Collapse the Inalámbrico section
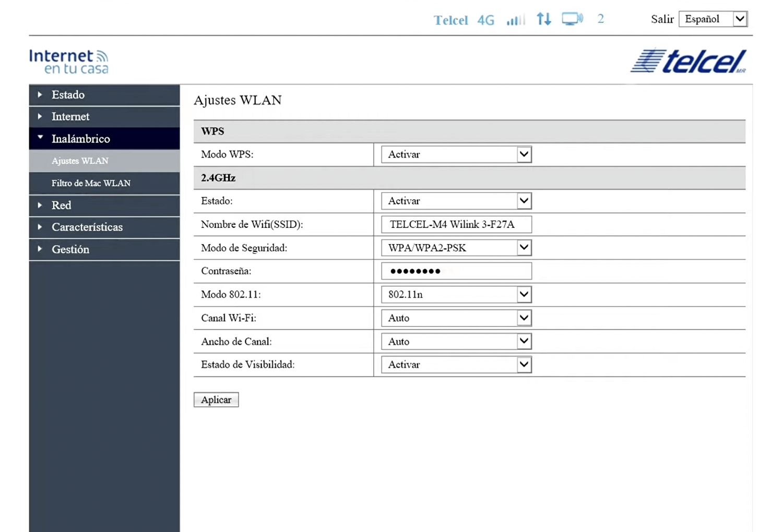 point(80,139)
